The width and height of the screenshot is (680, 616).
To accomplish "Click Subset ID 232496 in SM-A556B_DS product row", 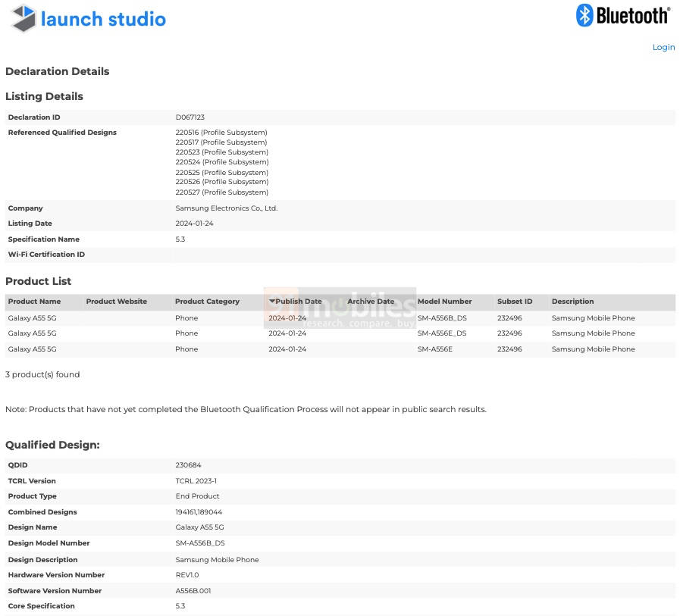I will coord(509,317).
